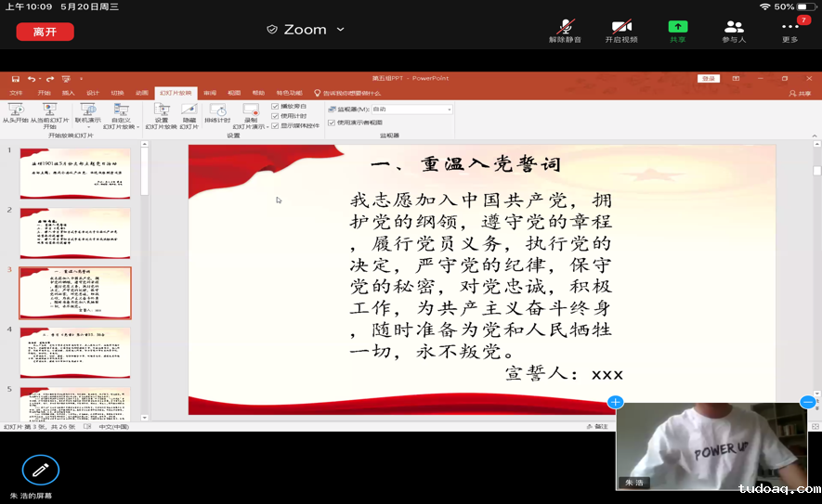Viewport: 822px width, 504px height.
Task: Uncheck the 使用计时 checkbox
Action: pyautogui.click(x=275, y=116)
